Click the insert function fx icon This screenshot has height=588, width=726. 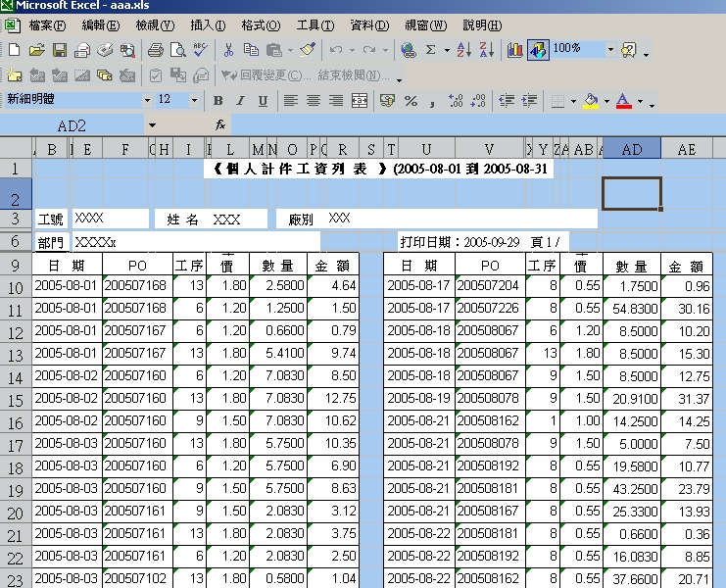(220, 125)
